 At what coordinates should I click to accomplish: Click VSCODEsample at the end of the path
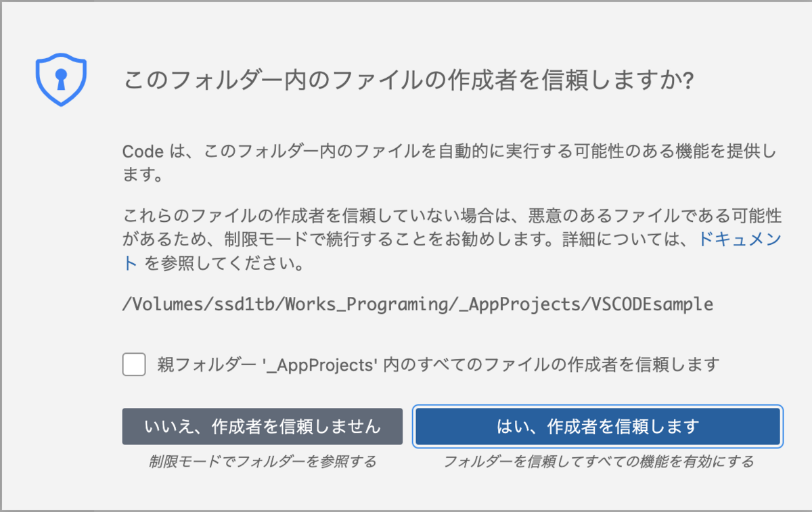(x=652, y=304)
